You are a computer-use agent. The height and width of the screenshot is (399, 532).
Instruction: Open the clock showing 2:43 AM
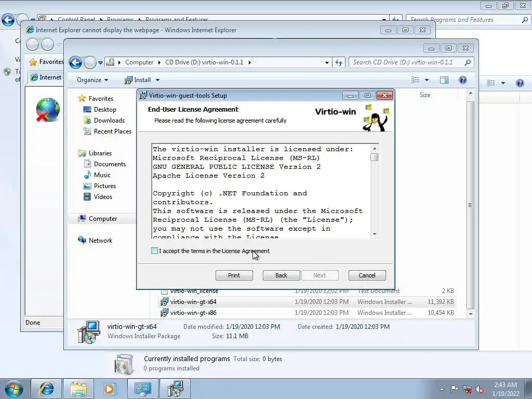(x=506, y=389)
